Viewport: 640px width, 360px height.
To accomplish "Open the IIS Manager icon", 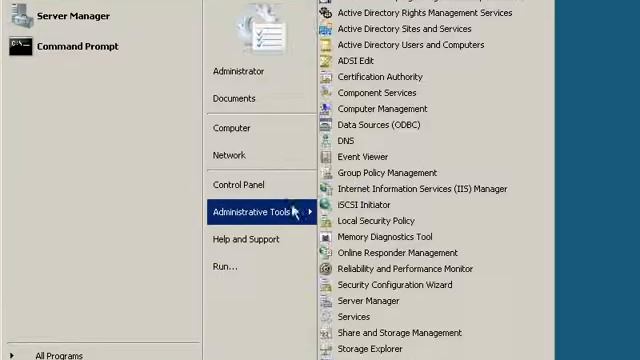I will [x=326, y=189].
